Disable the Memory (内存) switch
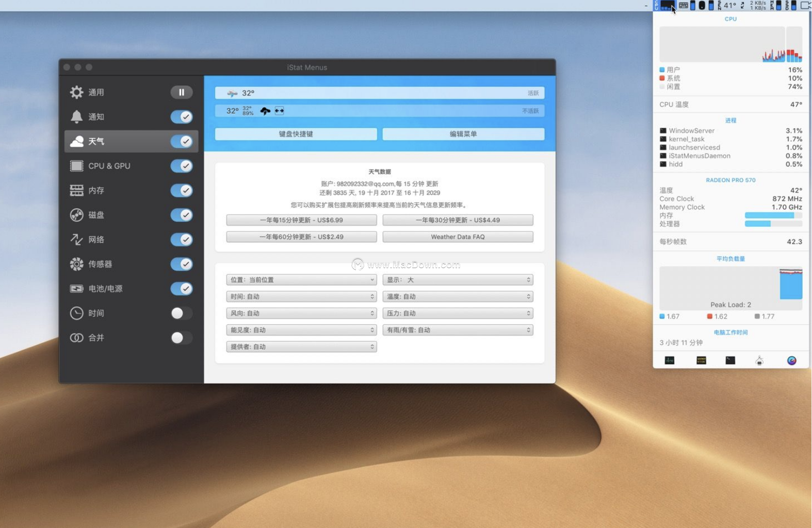 coord(182,190)
